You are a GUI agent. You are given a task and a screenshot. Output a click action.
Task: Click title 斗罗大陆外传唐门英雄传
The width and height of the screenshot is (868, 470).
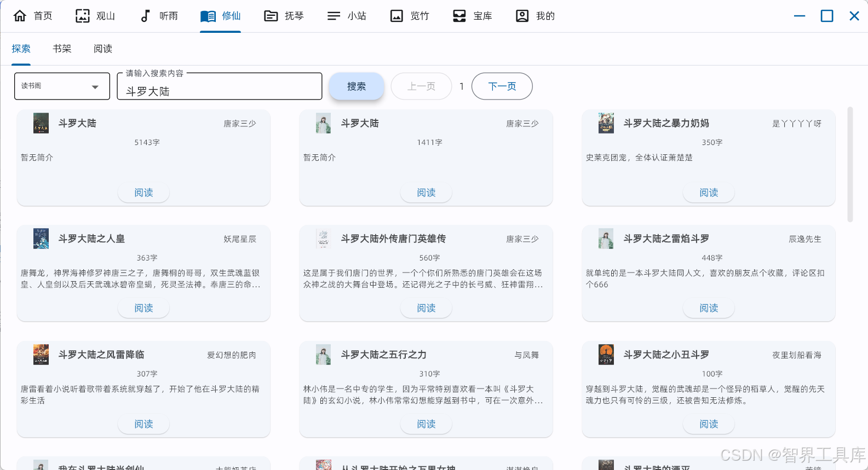[393, 239]
